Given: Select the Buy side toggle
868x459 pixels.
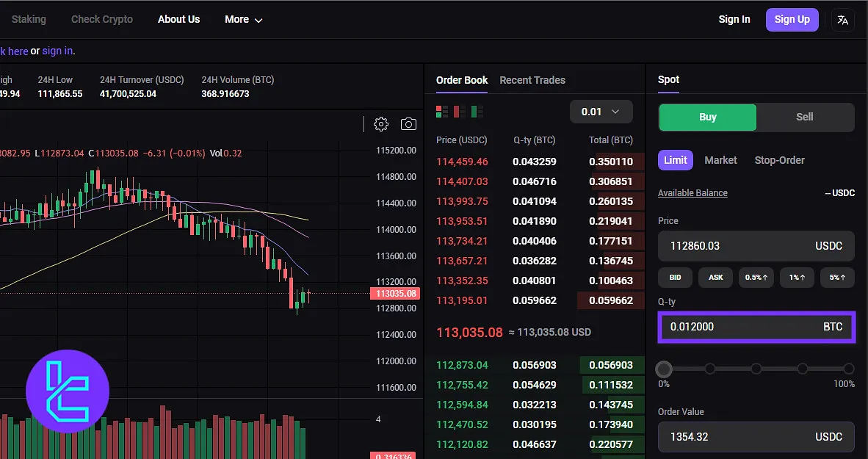Looking at the screenshot, I should click(x=706, y=117).
